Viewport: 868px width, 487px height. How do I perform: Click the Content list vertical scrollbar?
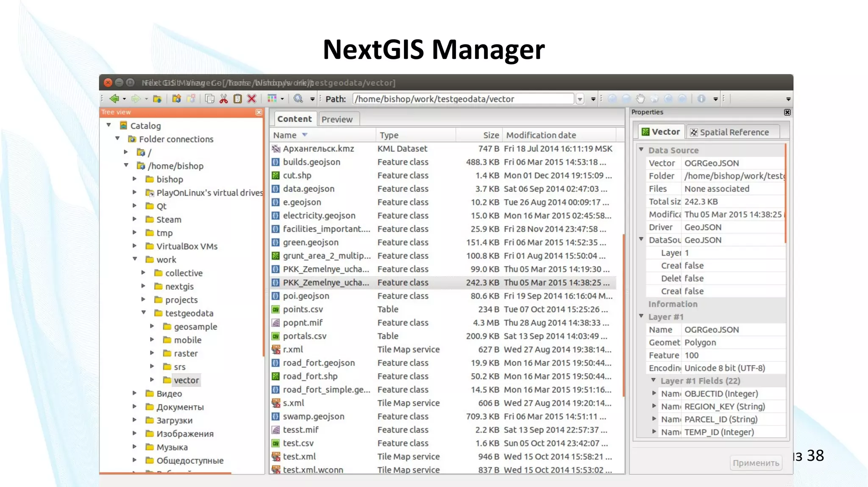coord(623,315)
